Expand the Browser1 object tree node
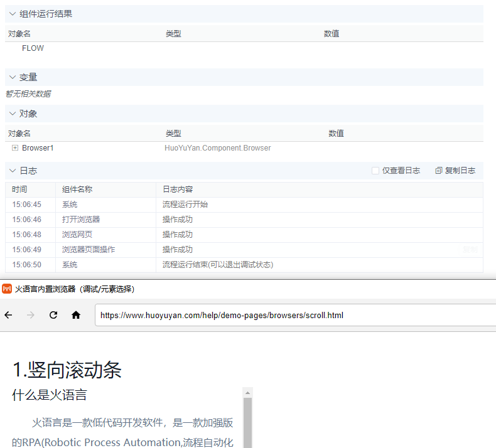The width and height of the screenshot is (496, 448). [x=15, y=148]
